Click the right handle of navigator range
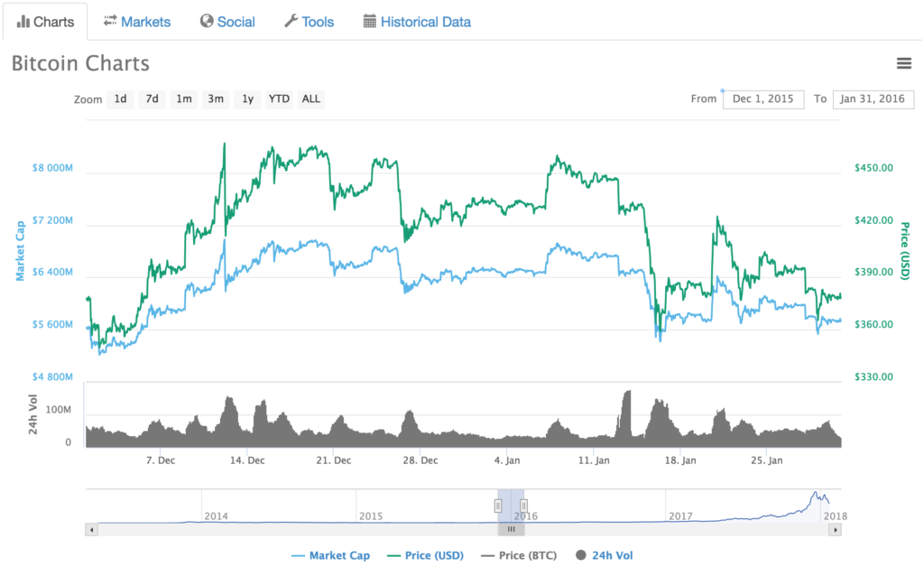Viewport: 924px width, 567px height. pyautogui.click(x=523, y=506)
